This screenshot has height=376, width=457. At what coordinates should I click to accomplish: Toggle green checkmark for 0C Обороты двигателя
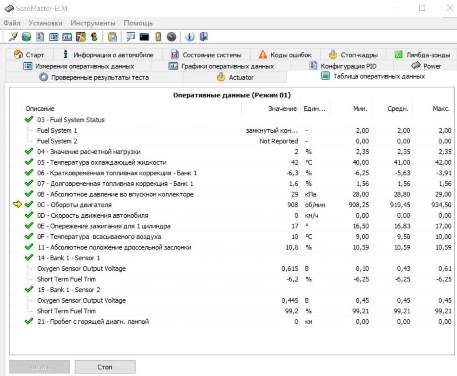[x=29, y=204]
